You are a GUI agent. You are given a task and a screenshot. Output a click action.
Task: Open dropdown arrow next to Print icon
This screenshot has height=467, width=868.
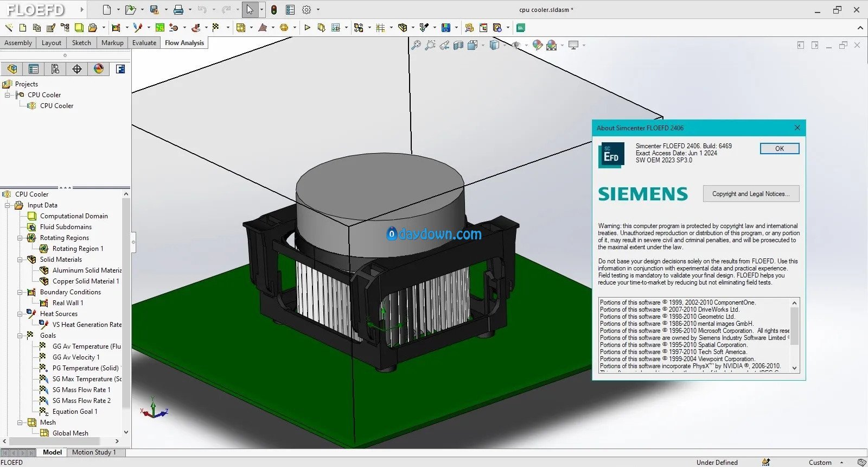(x=190, y=10)
